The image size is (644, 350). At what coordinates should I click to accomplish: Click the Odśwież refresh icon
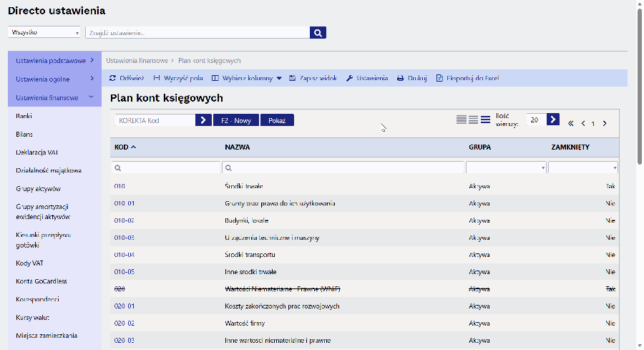[x=112, y=78]
